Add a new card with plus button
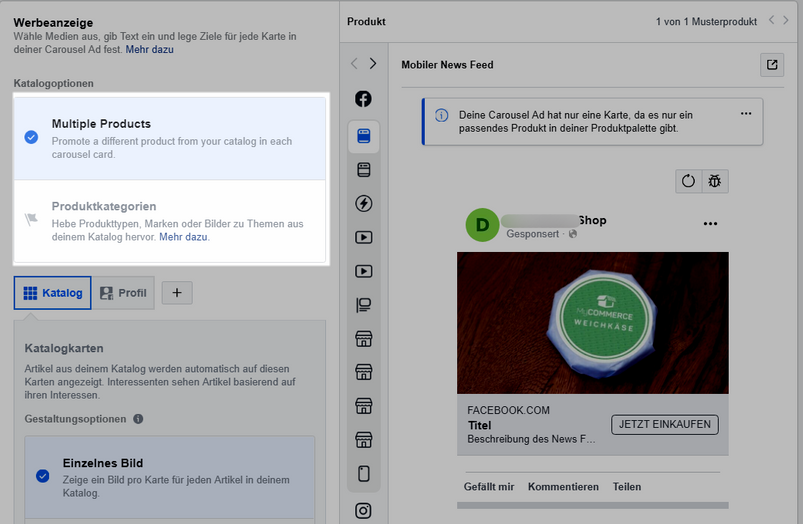The height and width of the screenshot is (524, 803). point(177,293)
